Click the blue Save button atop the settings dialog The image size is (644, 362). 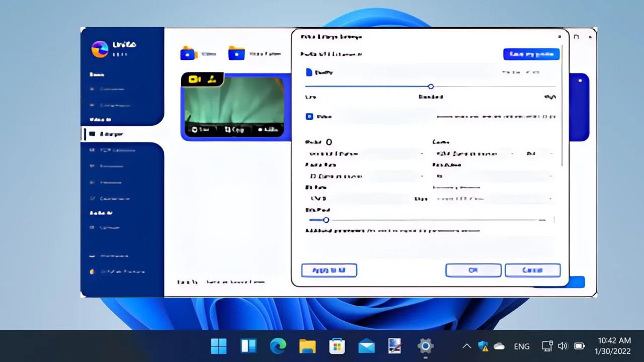click(x=531, y=54)
